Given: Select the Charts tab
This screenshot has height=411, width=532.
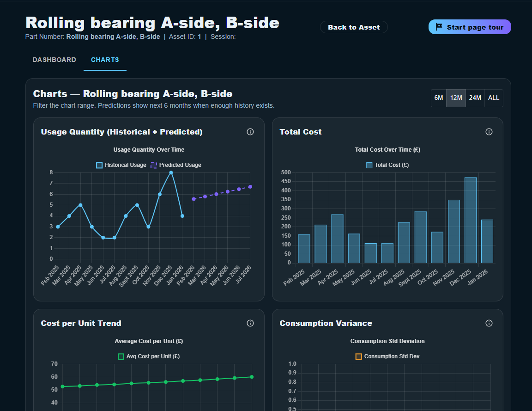Looking at the screenshot, I should (x=105, y=60).
